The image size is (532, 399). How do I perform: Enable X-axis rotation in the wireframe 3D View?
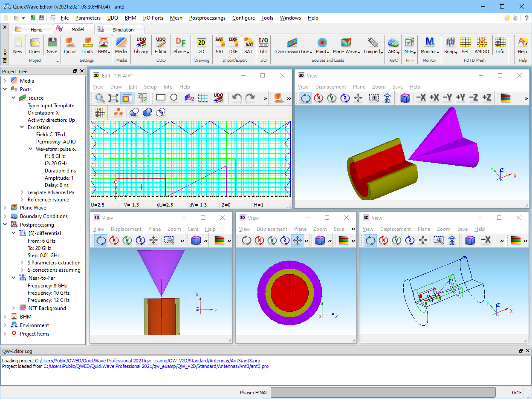click(x=383, y=240)
